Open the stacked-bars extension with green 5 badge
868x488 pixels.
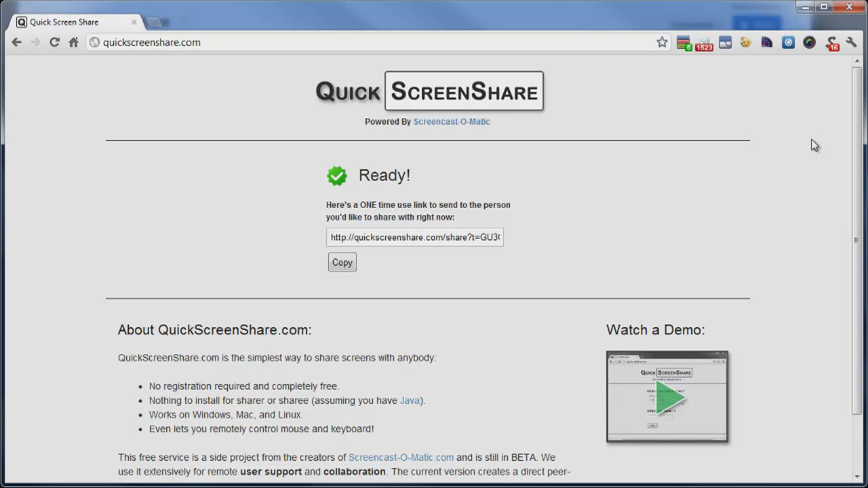coord(684,43)
